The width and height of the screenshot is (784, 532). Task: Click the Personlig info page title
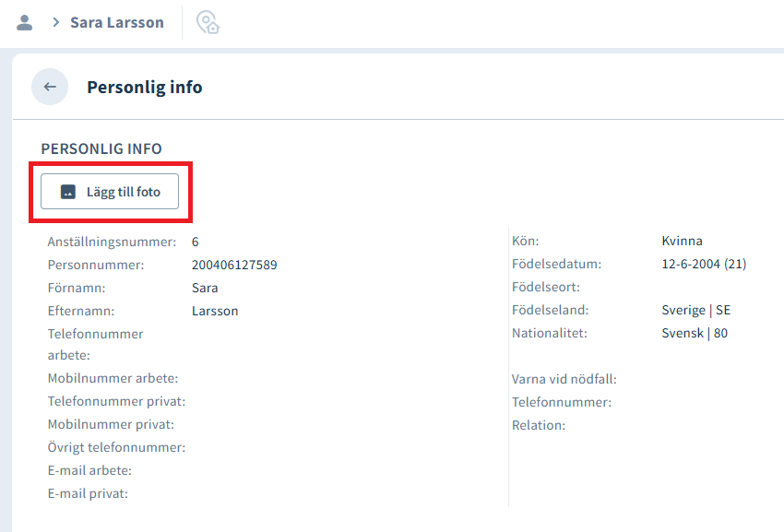pos(145,87)
